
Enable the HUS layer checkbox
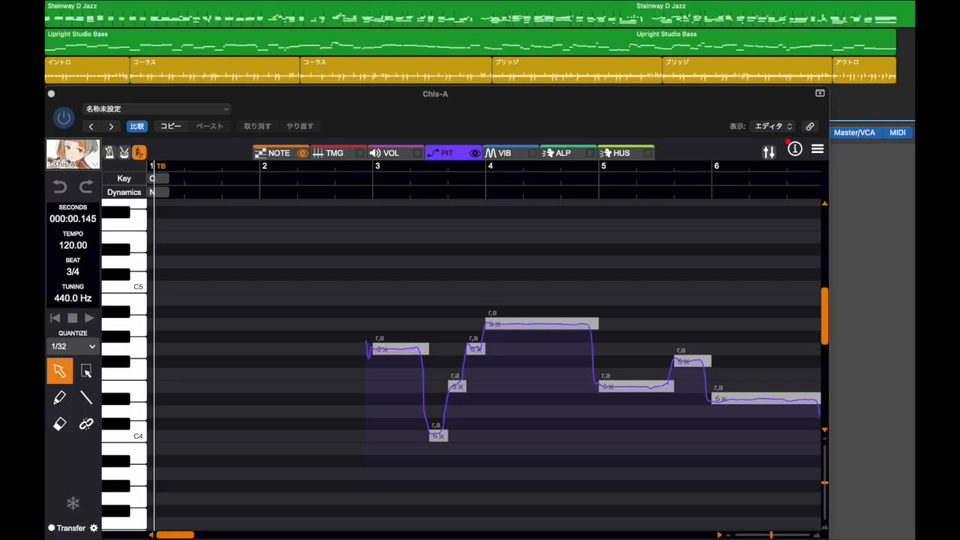coord(647,153)
